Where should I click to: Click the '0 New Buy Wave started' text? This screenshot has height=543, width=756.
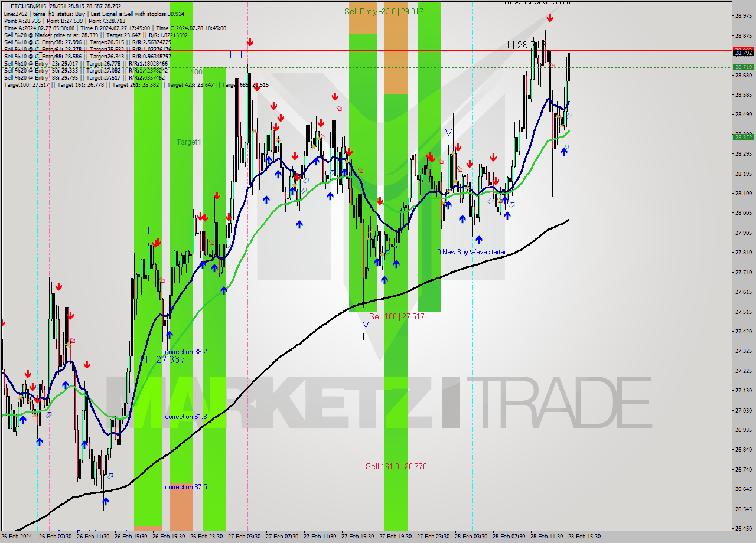pyautogui.click(x=472, y=252)
